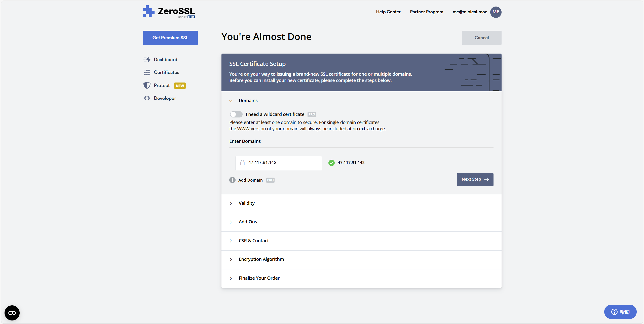Expand the Add-Ons section
Viewport: 644px width, 324px height.
pos(248,222)
